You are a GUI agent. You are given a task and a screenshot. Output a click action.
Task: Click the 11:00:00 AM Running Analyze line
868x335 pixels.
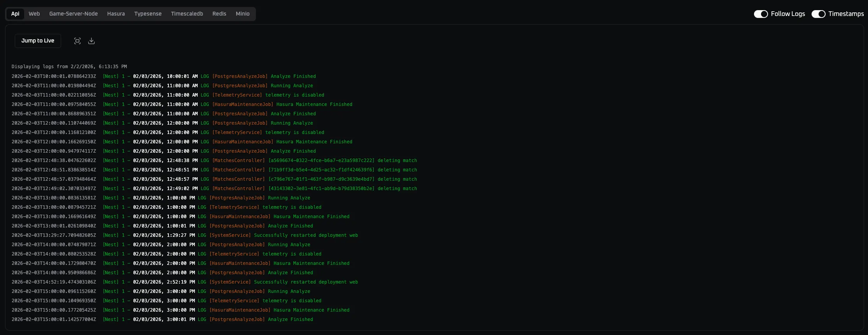pos(162,86)
